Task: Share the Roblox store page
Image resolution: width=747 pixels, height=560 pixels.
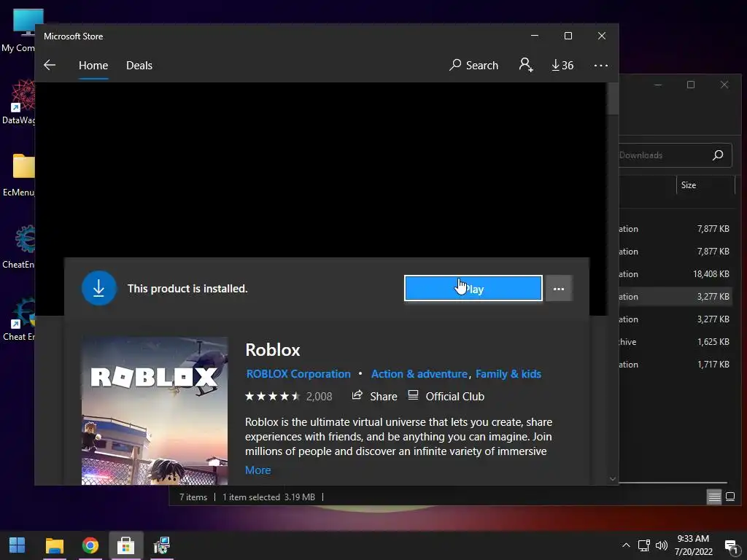Action: click(x=374, y=396)
